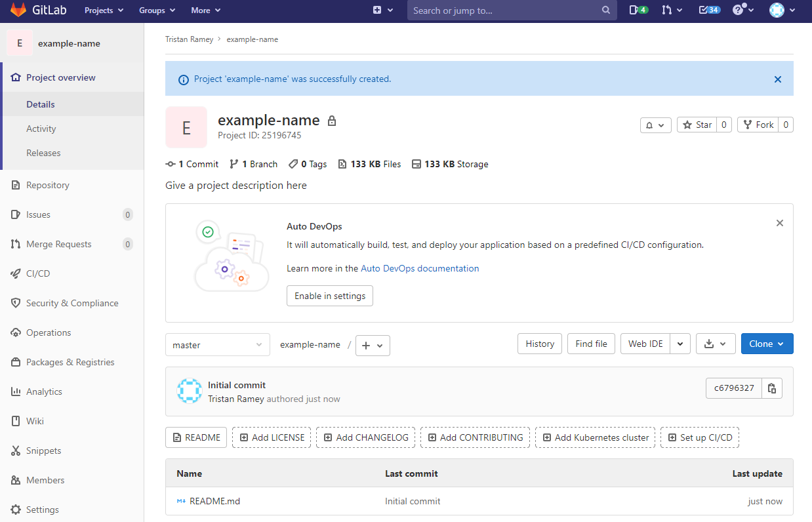Click the Search or jump to field
Viewport: 812px width, 522px height.
(x=505, y=10)
